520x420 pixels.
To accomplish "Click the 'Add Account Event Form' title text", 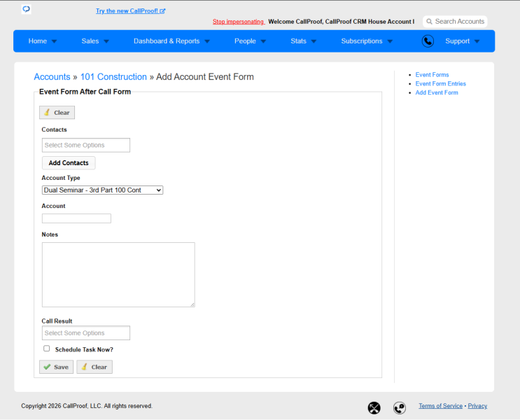I will coord(205,76).
